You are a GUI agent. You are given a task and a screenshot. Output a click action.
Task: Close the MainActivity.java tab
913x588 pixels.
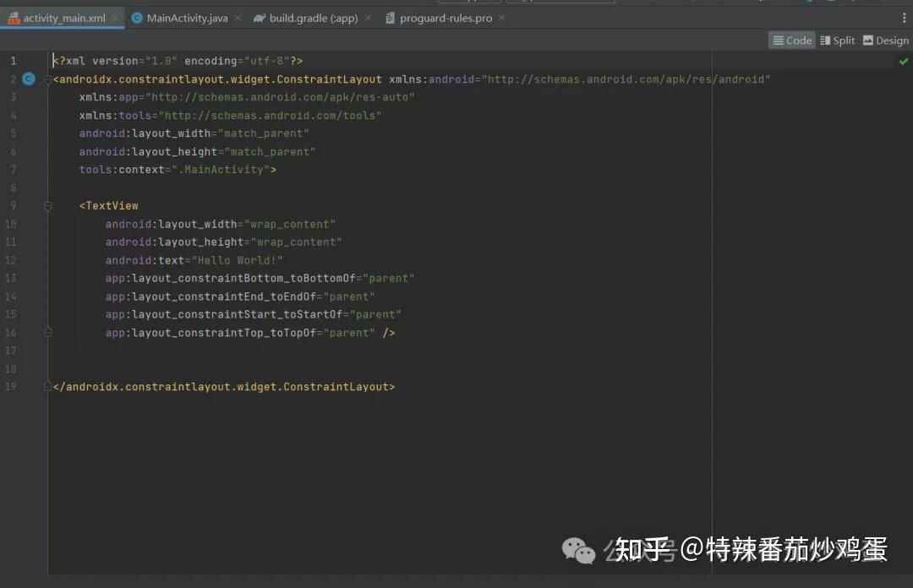coord(238,17)
